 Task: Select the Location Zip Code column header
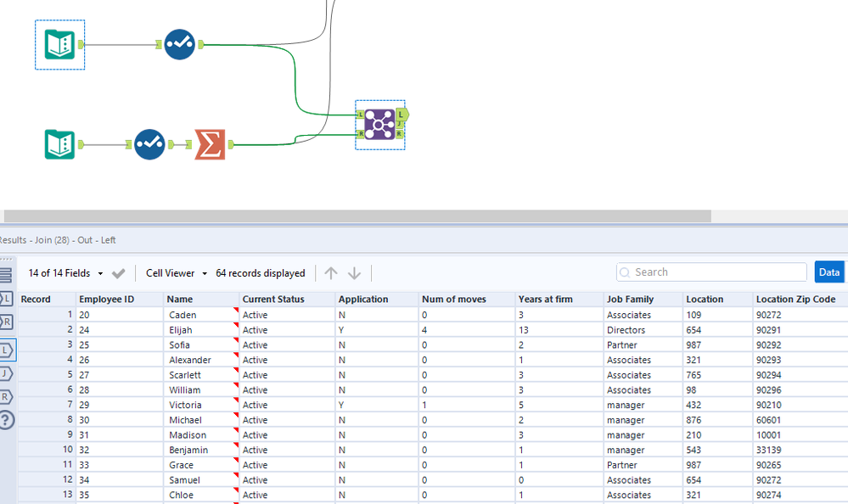800,299
